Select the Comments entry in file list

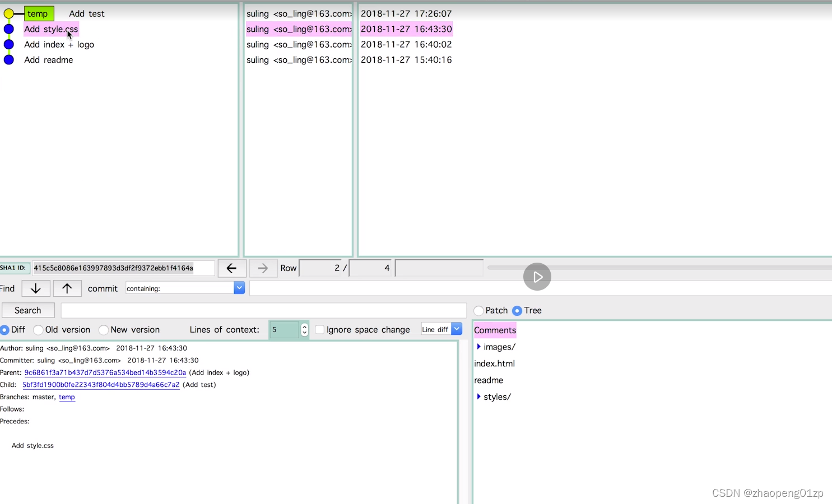tap(495, 330)
